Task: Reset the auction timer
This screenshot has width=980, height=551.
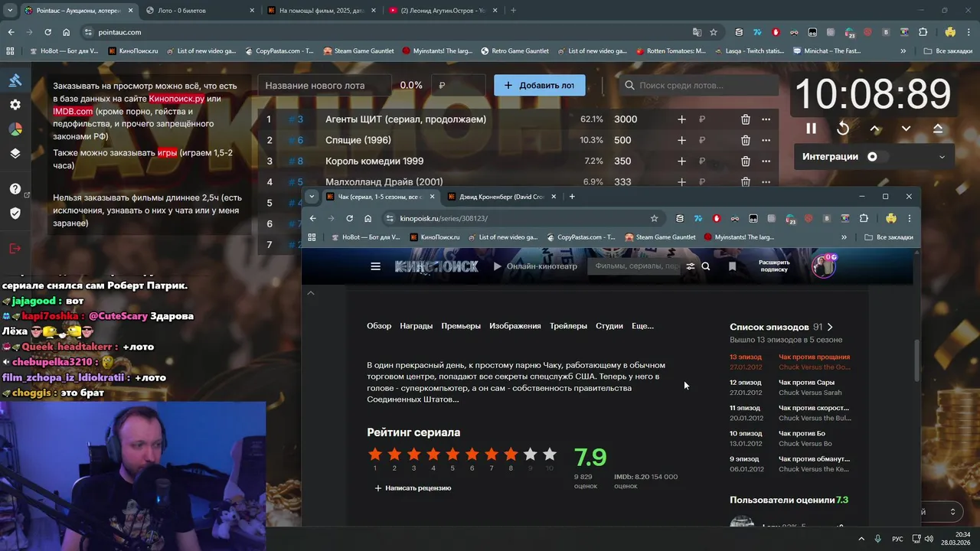Action: (x=843, y=129)
